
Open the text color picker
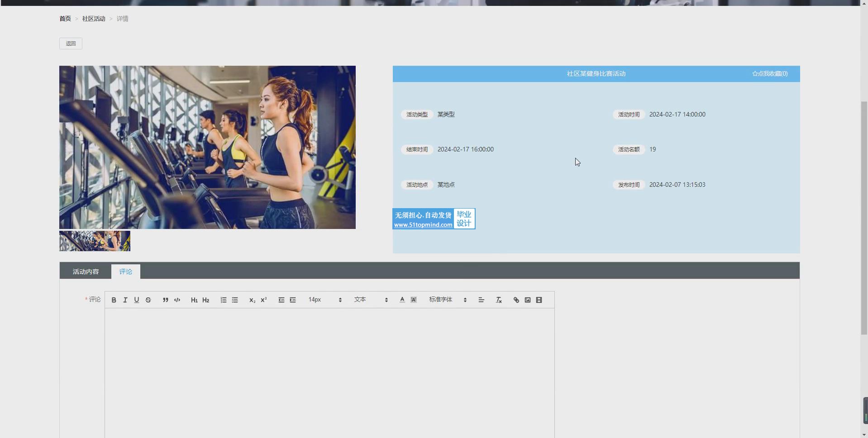pyautogui.click(x=402, y=300)
